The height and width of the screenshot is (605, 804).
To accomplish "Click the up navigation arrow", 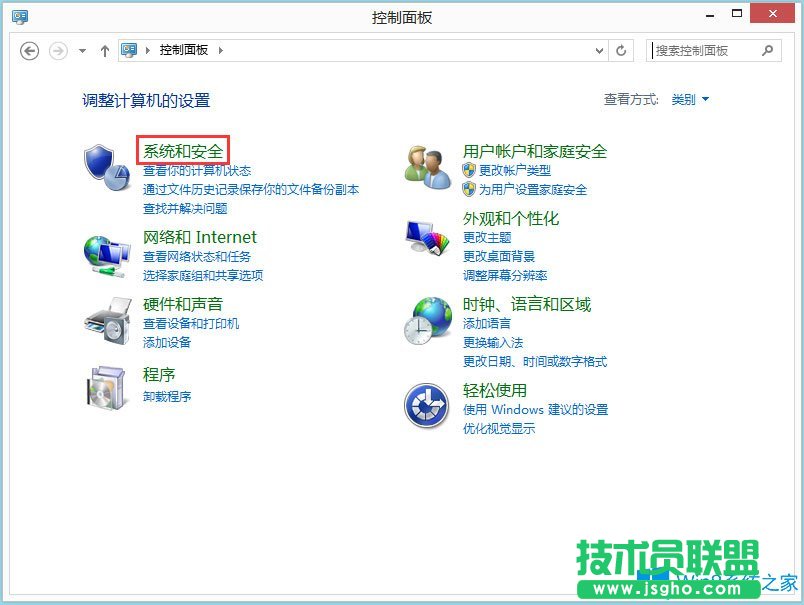I will click(x=105, y=50).
